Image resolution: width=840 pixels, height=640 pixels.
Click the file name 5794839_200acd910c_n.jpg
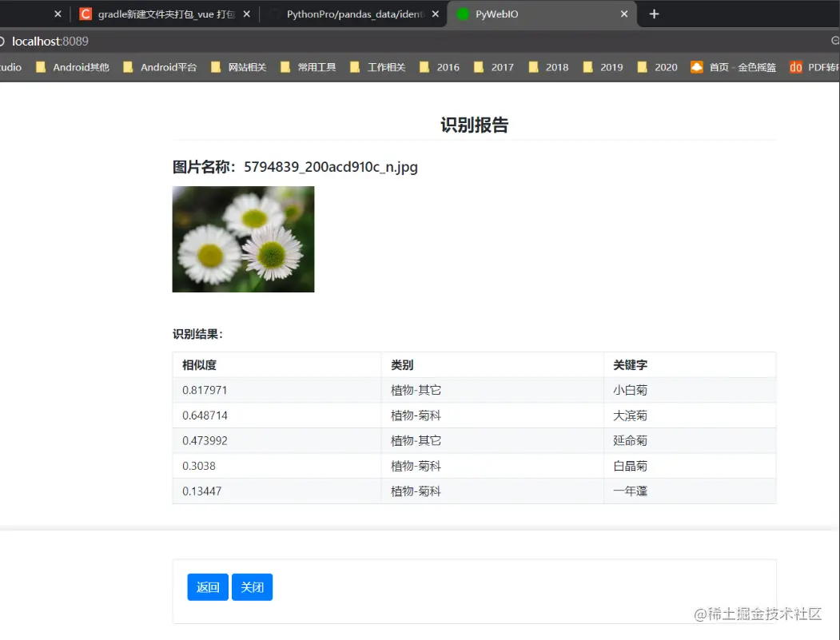331,167
